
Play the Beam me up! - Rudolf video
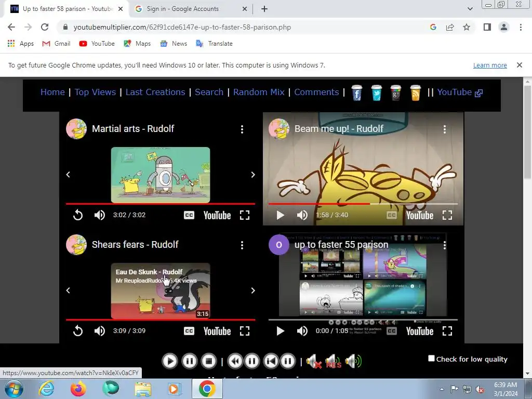point(280,215)
